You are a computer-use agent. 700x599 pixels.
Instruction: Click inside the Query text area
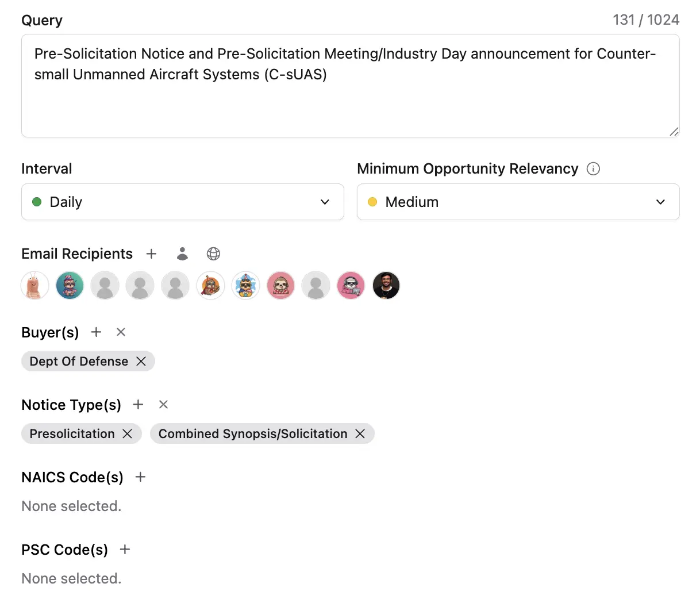tap(349, 86)
